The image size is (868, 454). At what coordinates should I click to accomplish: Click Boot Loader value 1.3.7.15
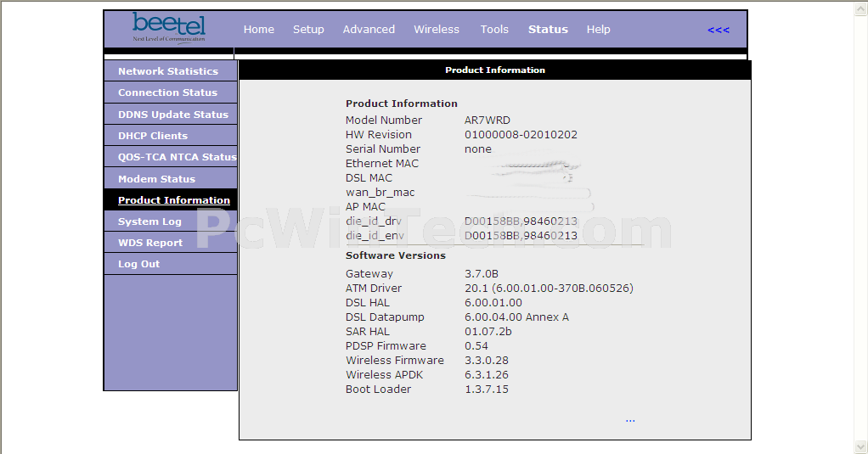click(x=486, y=389)
